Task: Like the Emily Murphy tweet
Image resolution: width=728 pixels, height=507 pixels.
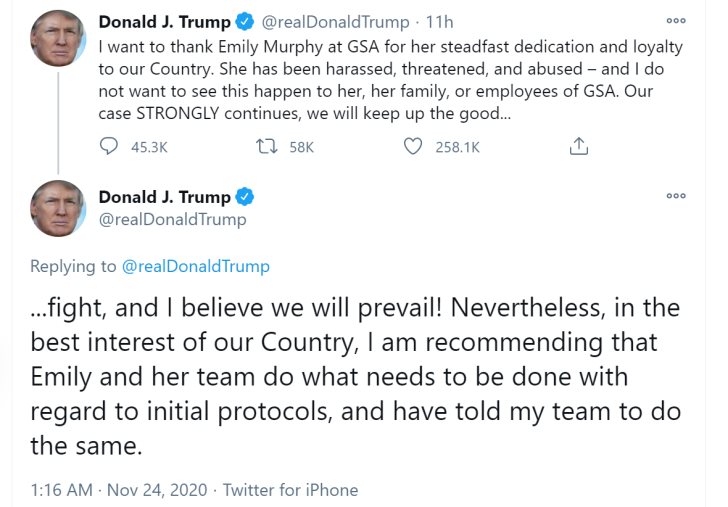Action: coord(413,146)
